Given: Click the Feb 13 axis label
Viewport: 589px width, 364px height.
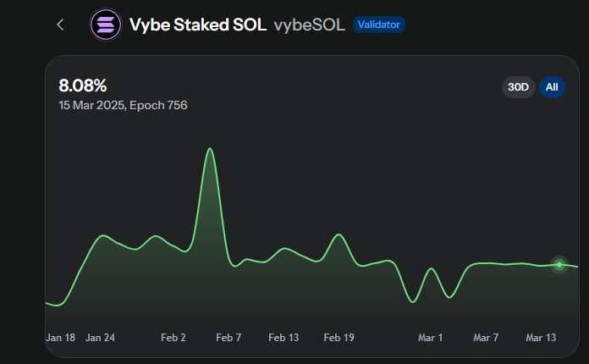Looking at the screenshot, I should coord(283,338).
